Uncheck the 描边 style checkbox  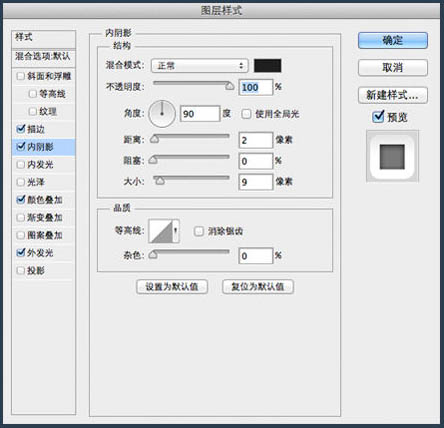click(21, 129)
